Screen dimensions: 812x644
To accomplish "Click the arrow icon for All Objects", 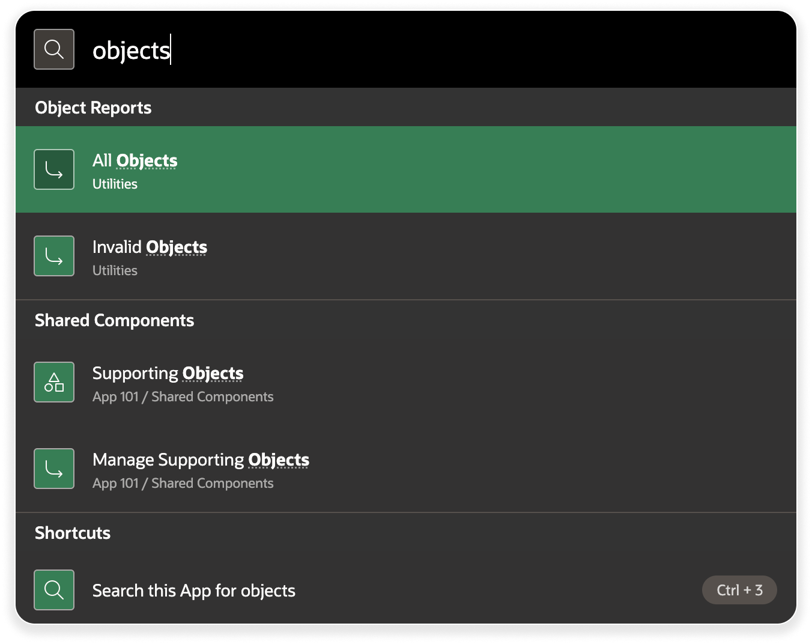I will 54,169.
